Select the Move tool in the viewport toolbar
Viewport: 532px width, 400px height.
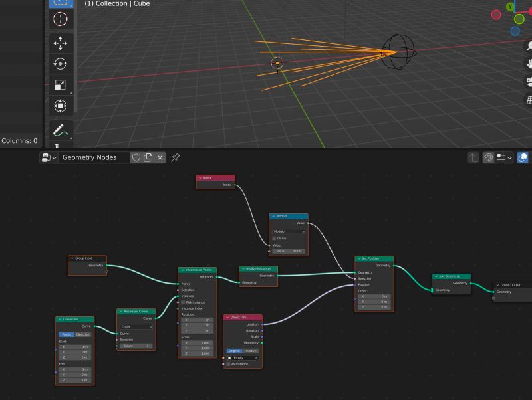coord(60,43)
